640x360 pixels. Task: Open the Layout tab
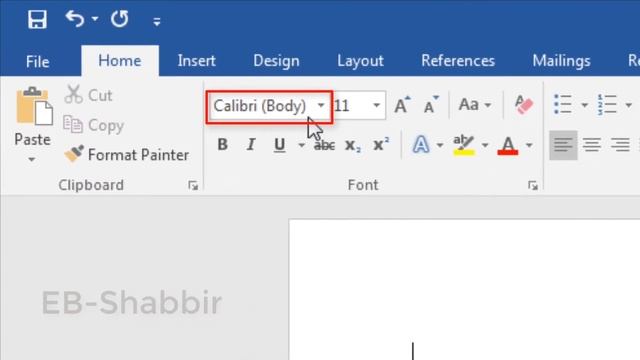pos(360,61)
